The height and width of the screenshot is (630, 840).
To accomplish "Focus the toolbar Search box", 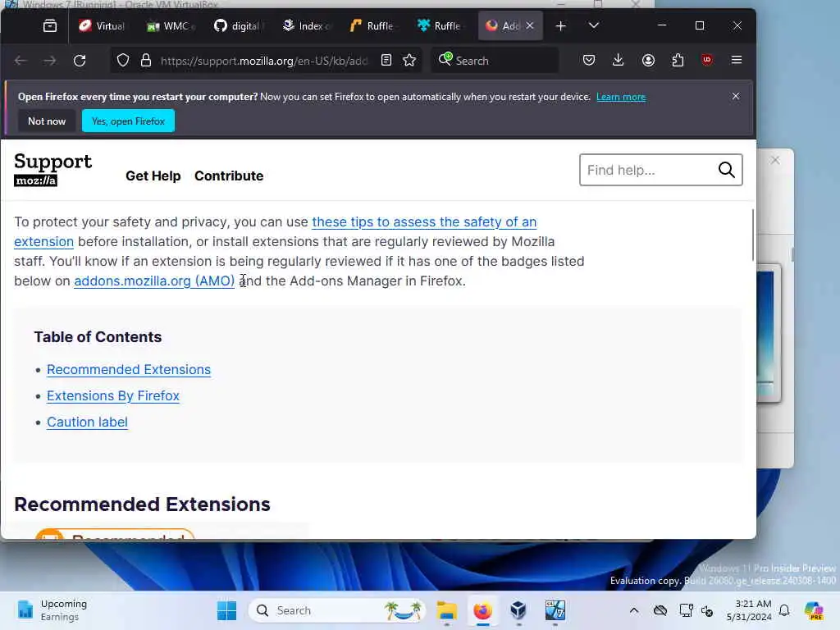I will pos(495,61).
